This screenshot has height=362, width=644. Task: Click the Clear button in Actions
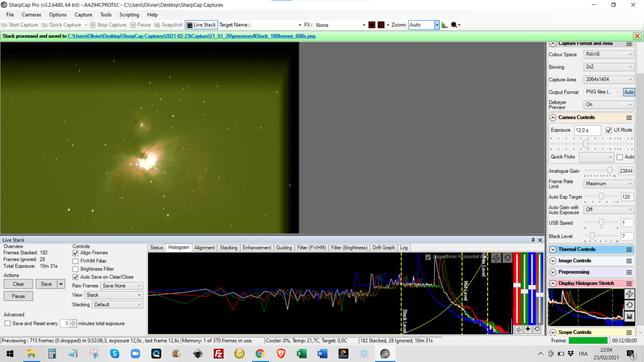pyautogui.click(x=18, y=284)
